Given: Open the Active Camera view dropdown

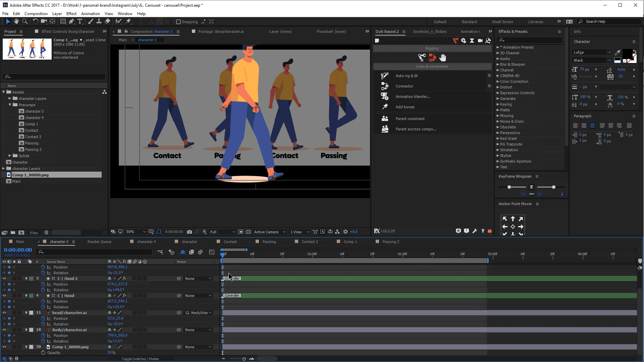Looking at the screenshot, I should click(x=270, y=232).
